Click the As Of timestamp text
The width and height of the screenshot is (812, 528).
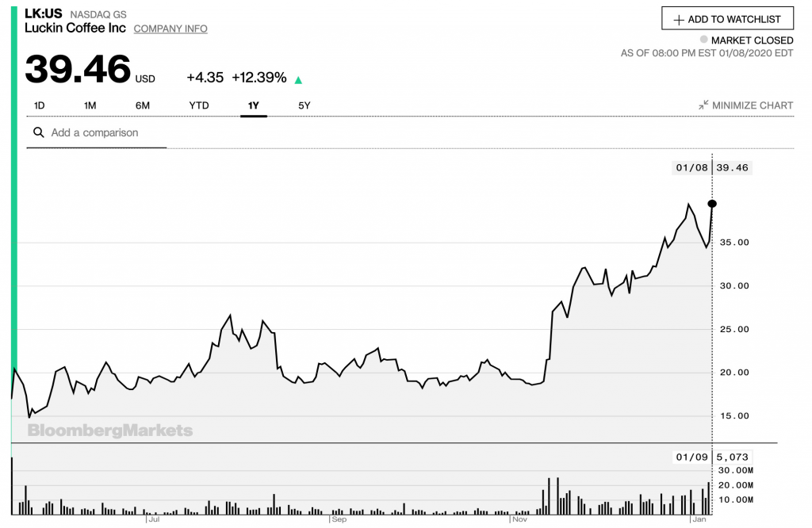(x=707, y=53)
